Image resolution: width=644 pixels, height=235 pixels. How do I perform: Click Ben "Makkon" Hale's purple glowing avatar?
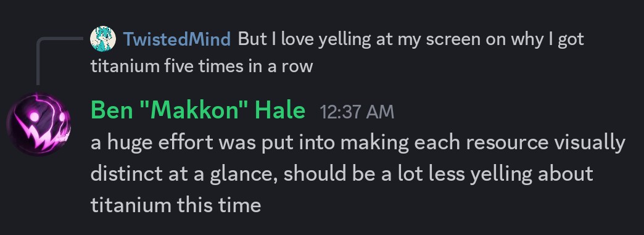coord(39,124)
